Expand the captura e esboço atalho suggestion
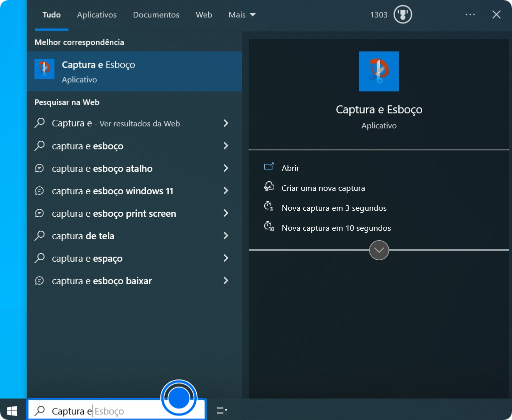512x420 pixels. 226,168
